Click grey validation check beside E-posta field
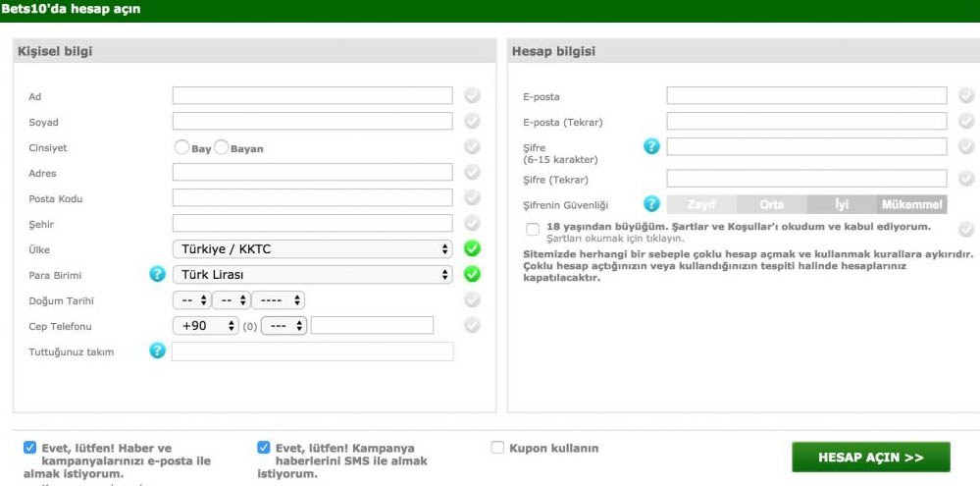 pos(966,95)
